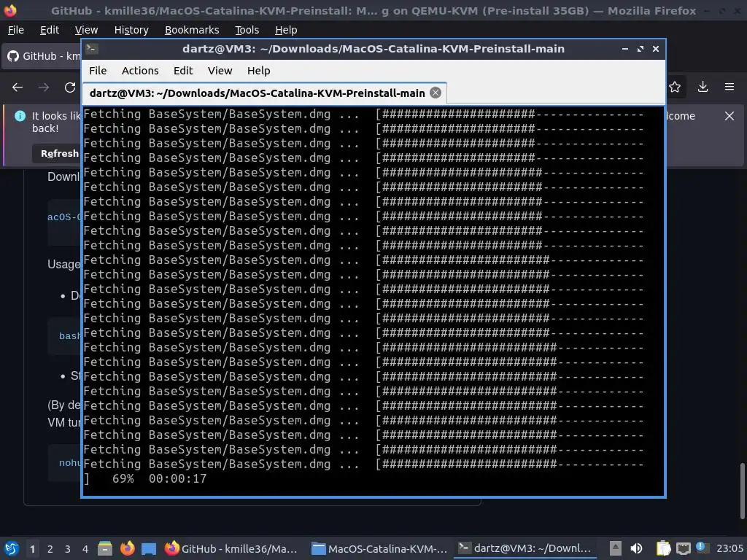
Task: Click the 00:00:17 time remaining in terminal
Action: [178, 478]
